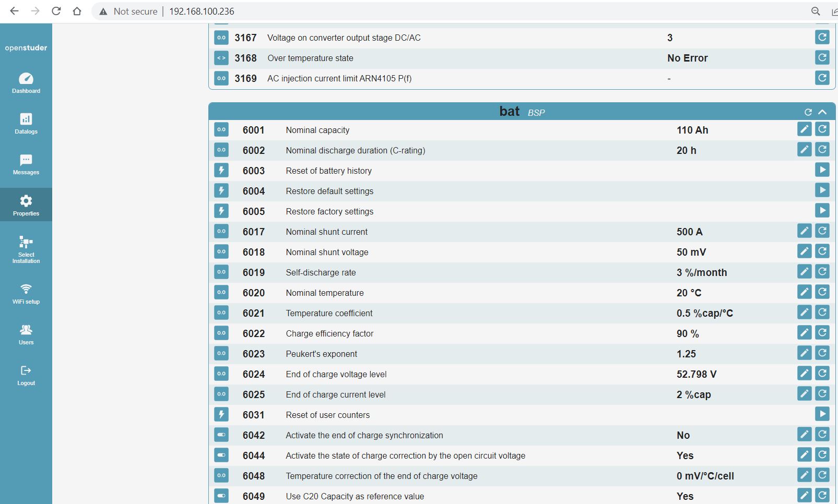
Task: Edit Nominal temperature 6020
Action: coord(805,292)
